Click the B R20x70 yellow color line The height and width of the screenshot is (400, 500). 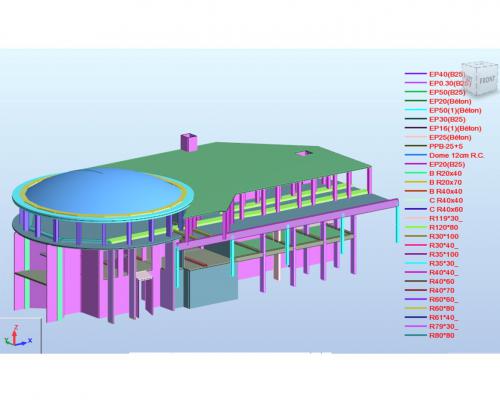(x=416, y=182)
